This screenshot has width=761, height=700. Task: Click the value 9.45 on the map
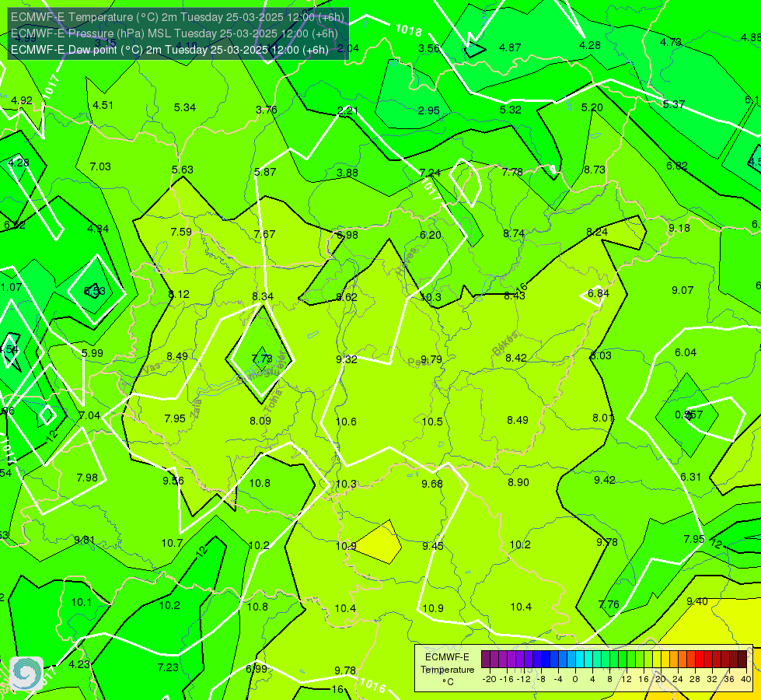click(x=432, y=546)
